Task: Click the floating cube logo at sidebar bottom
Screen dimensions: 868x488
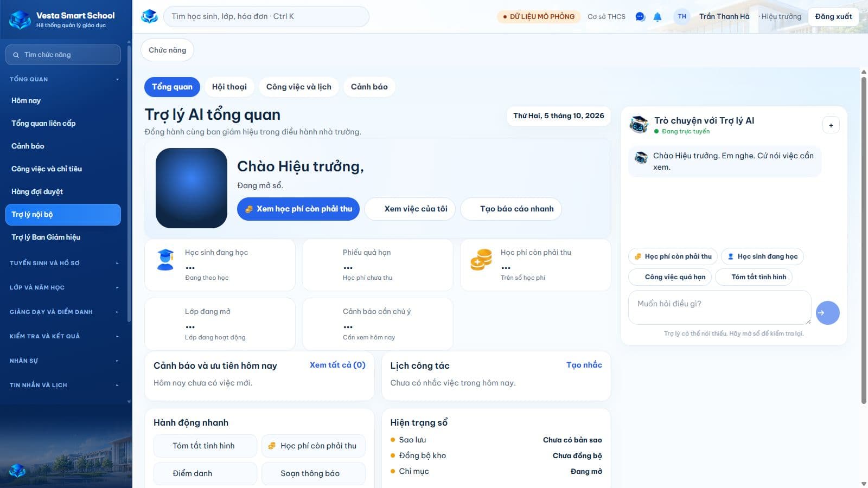Action: pyautogui.click(x=17, y=470)
